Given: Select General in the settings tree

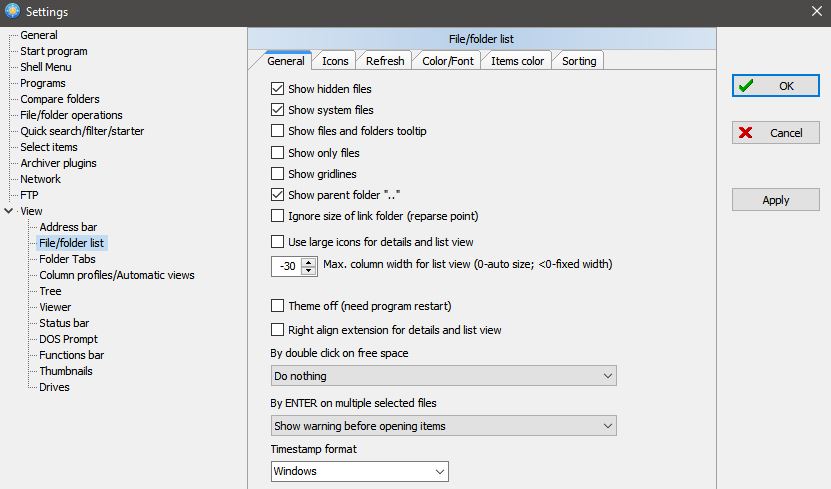Looking at the screenshot, I should [x=39, y=35].
